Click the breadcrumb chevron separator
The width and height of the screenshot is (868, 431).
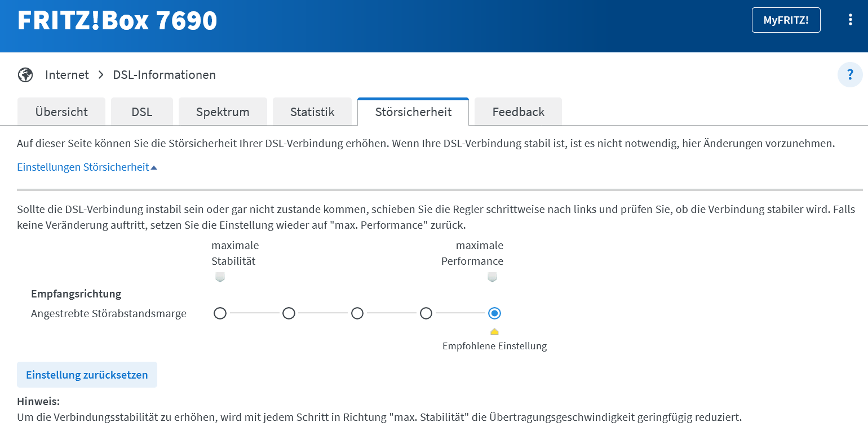(x=101, y=74)
